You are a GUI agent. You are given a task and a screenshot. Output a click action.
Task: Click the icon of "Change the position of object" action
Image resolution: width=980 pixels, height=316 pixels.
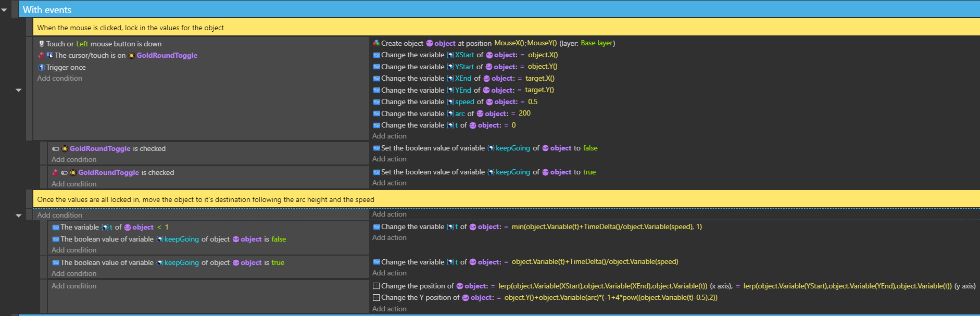coord(376,286)
